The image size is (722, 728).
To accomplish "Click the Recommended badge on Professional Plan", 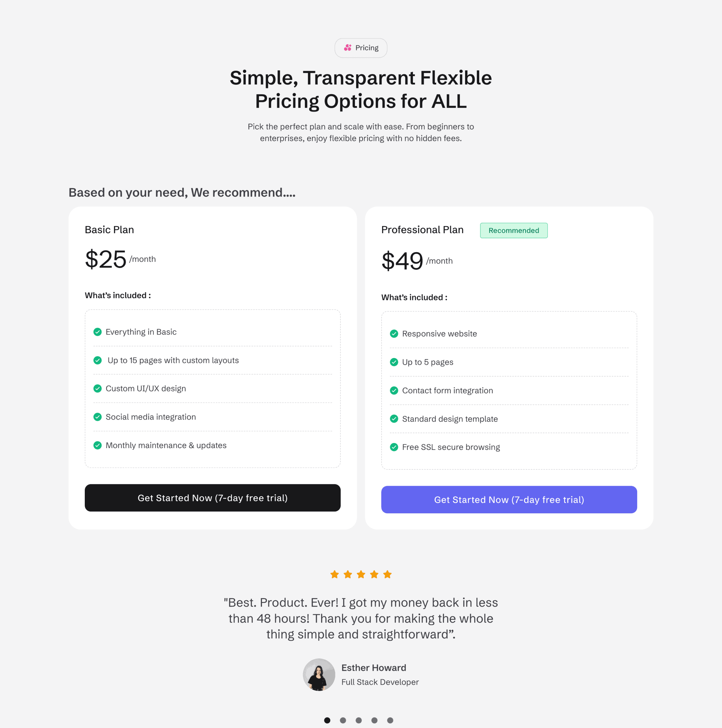I will pos(513,230).
